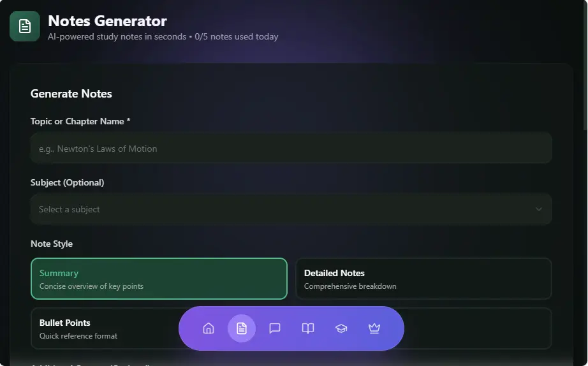
Task: Open the open-book icon in nav bar
Action: (308, 328)
